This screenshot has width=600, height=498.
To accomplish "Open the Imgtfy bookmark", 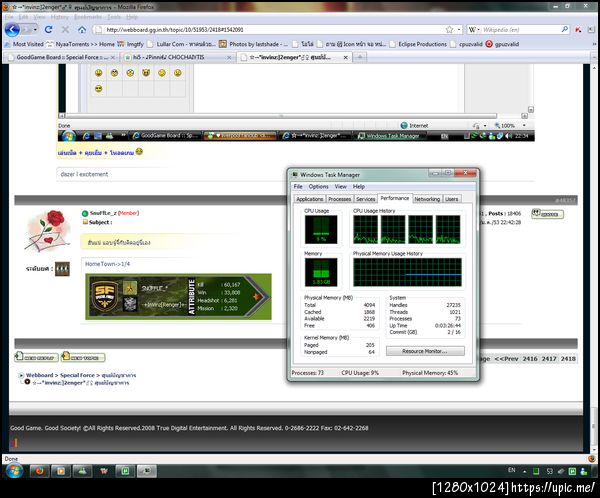I will pyautogui.click(x=130, y=44).
